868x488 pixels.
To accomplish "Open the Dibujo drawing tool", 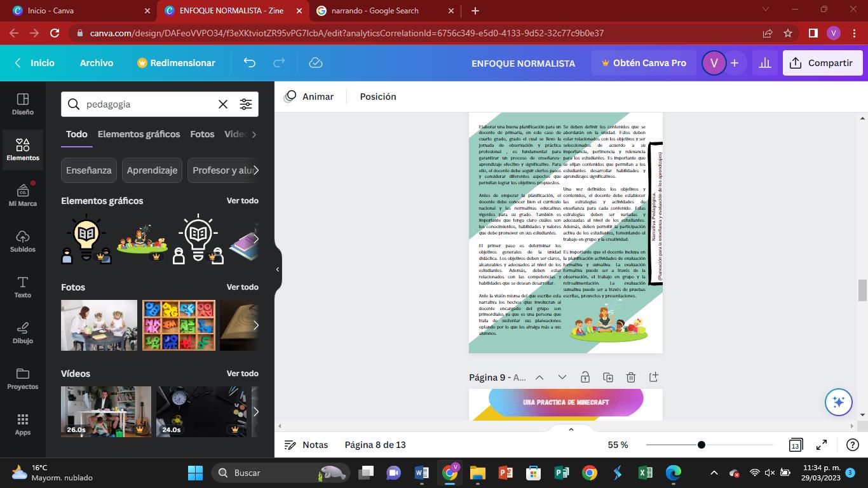I will click(x=23, y=333).
